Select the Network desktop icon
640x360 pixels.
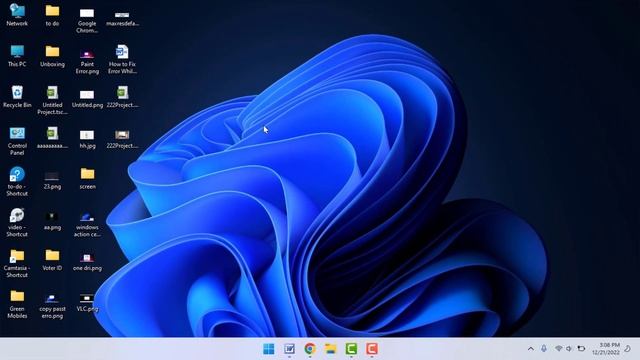(17, 15)
